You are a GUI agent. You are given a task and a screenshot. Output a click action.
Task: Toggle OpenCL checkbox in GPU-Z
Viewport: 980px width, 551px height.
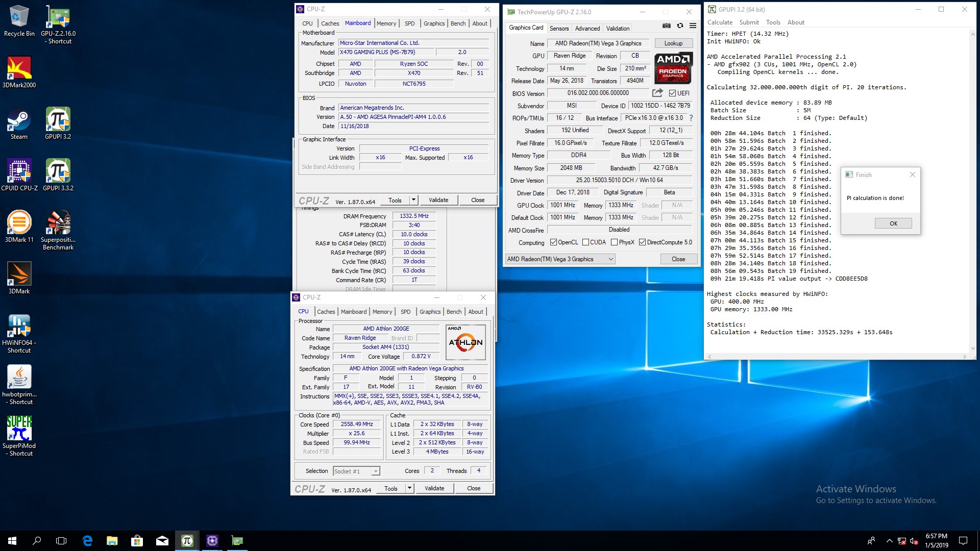point(553,242)
